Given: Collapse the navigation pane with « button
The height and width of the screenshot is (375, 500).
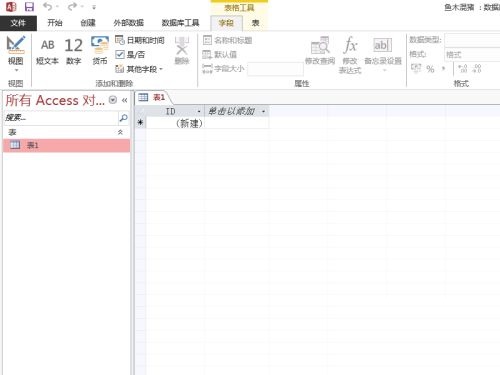Looking at the screenshot, I should click(125, 100).
